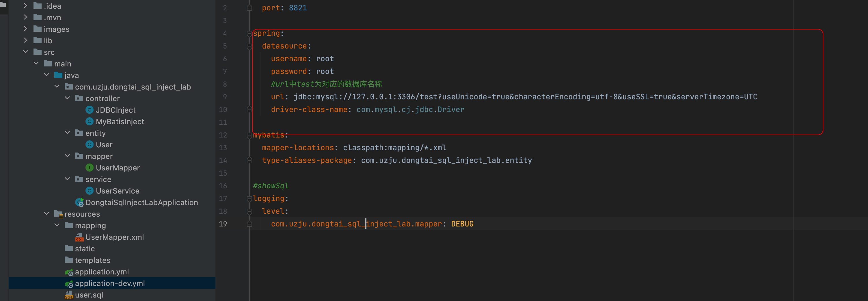Click the entity package icon
This screenshot has width=868, height=301.
[79, 133]
